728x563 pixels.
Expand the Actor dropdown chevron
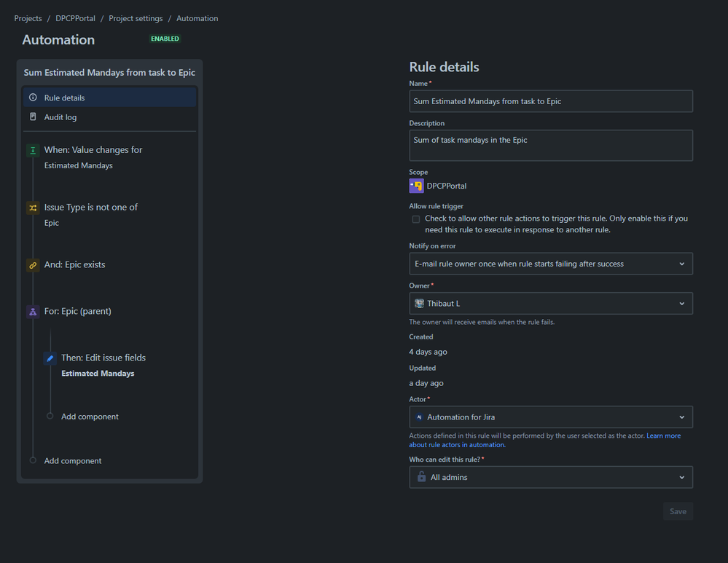681,417
